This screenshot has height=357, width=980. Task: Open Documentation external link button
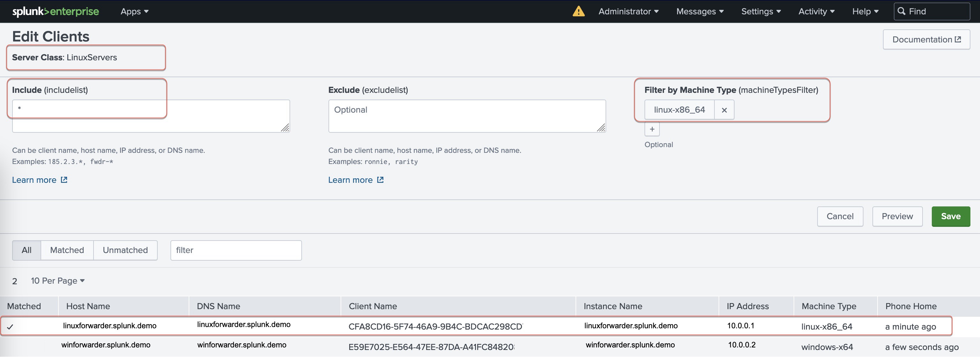(926, 40)
